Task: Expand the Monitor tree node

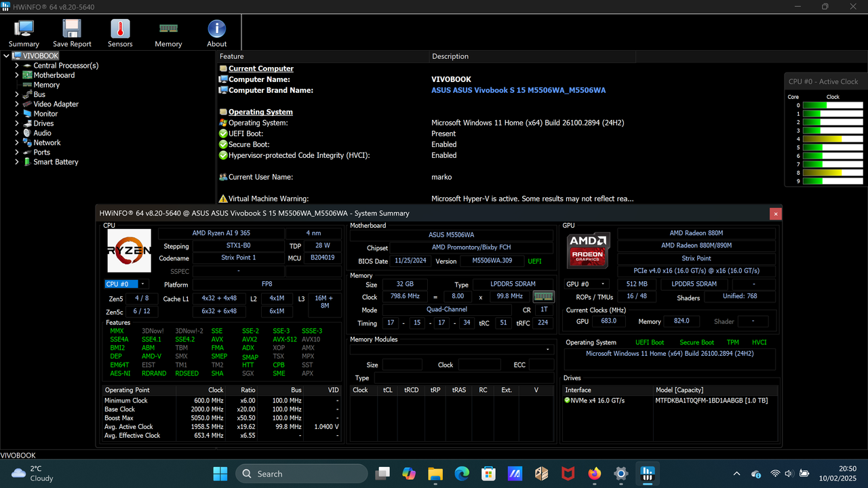Action: pos(17,114)
